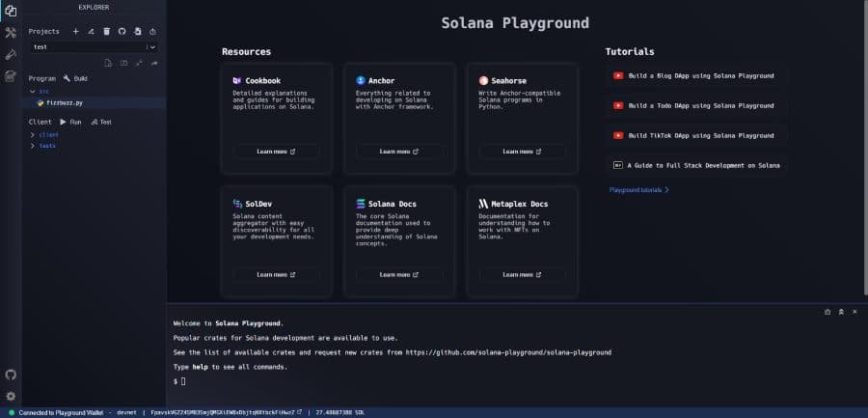Collapse all folders icon
The width and height of the screenshot is (868, 418).
click(139, 63)
